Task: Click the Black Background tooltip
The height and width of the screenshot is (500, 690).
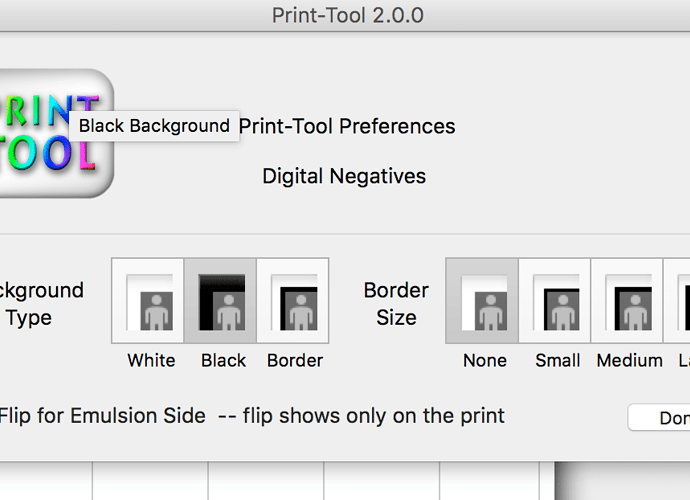Action: (154, 126)
